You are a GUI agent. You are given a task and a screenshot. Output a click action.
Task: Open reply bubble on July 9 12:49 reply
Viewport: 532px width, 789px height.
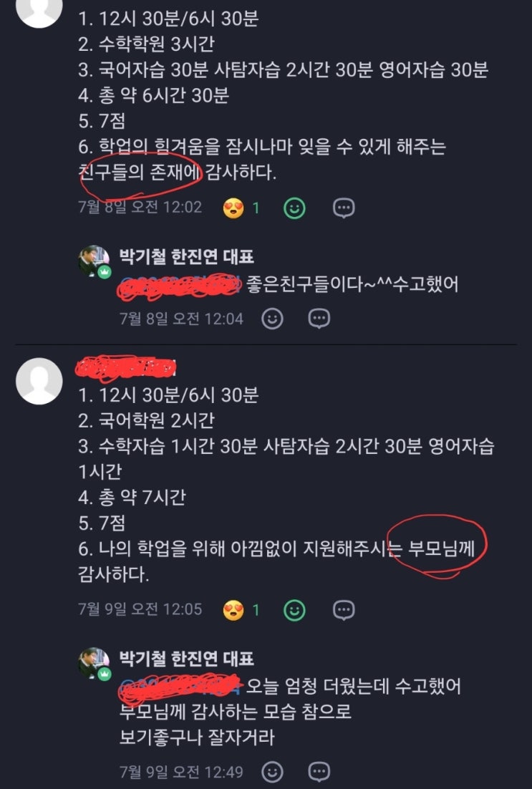coord(319,771)
